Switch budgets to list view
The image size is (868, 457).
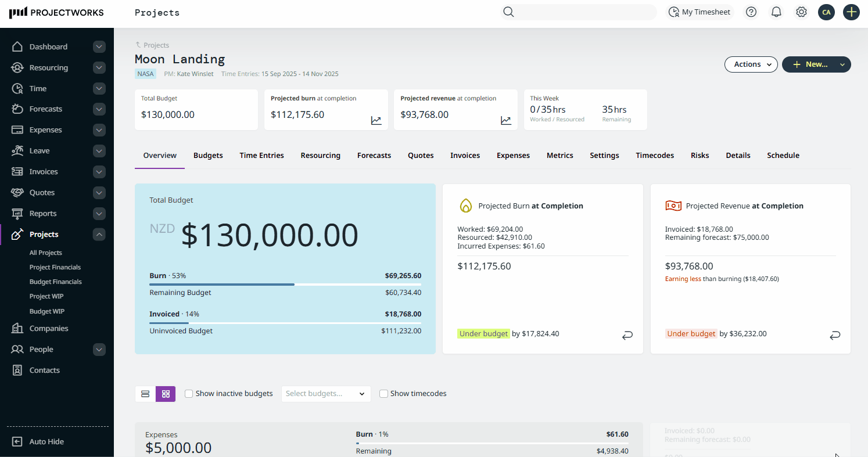click(x=145, y=393)
